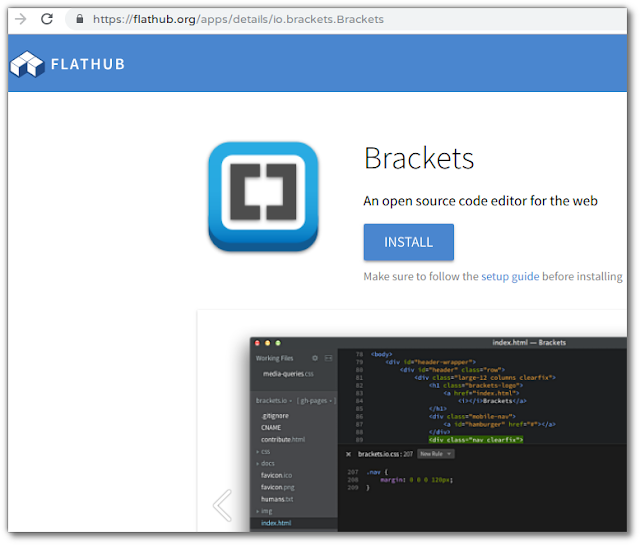Open the New Rule dropdown
Screen dimensions: 640x545
tap(436, 454)
